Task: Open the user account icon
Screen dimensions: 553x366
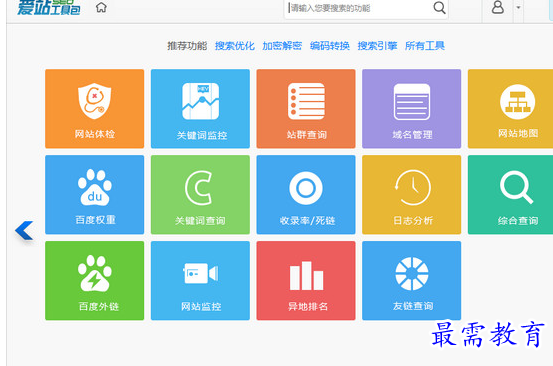Action: [498, 7]
